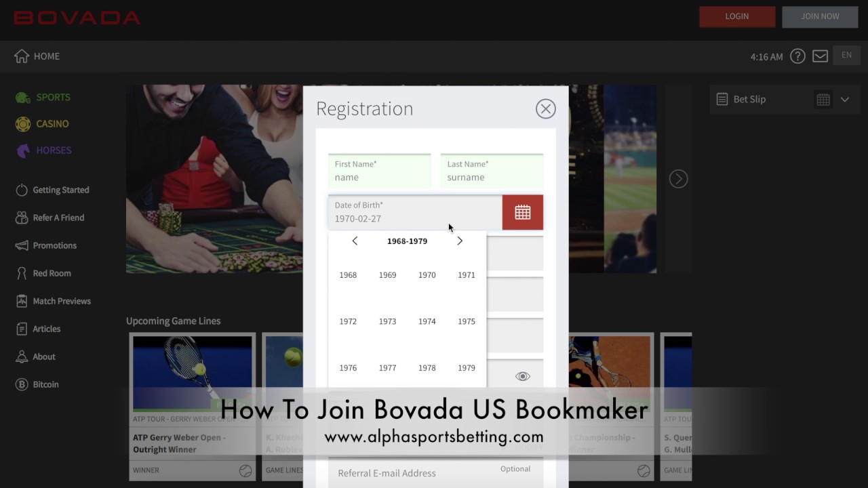Image resolution: width=868 pixels, height=488 pixels.
Task: Open the help question mark icon
Action: click(797, 56)
